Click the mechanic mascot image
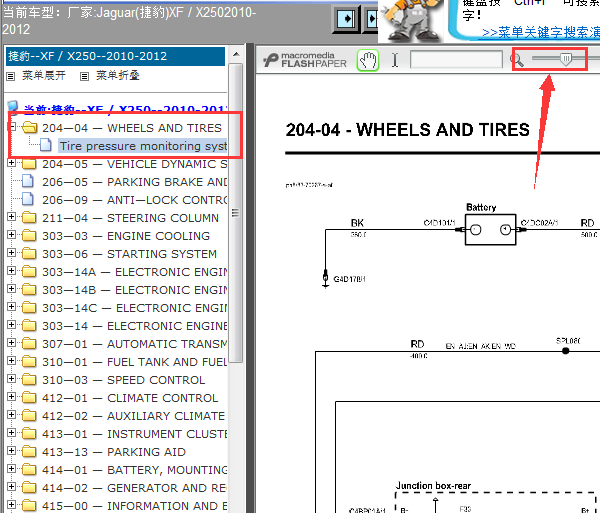This screenshot has height=513, width=600. coord(412,20)
